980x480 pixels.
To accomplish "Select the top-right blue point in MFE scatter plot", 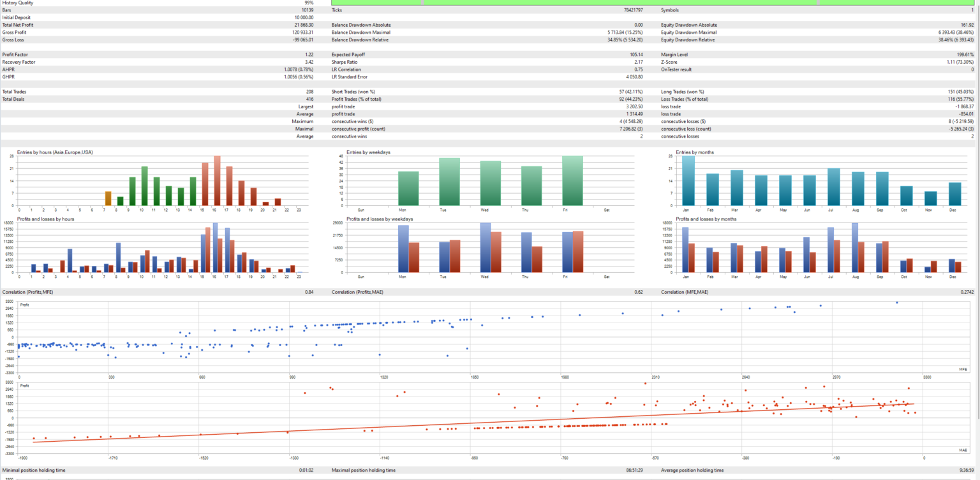I will pos(896,303).
